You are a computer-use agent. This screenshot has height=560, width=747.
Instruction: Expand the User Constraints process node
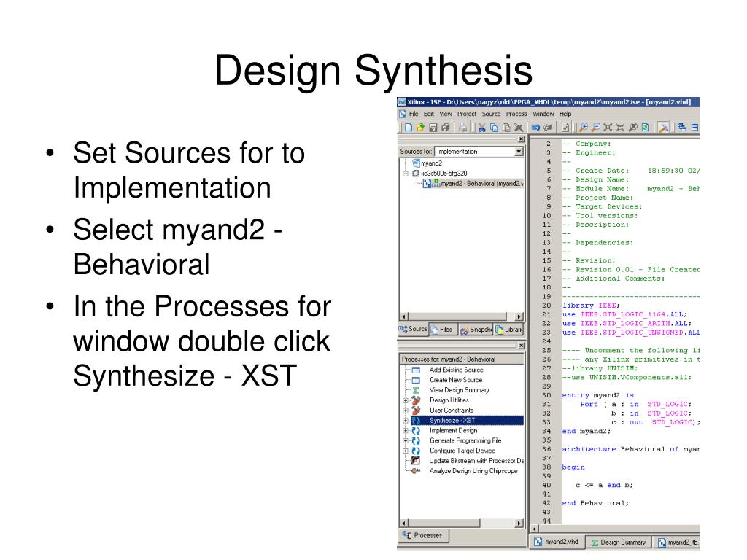(x=406, y=411)
